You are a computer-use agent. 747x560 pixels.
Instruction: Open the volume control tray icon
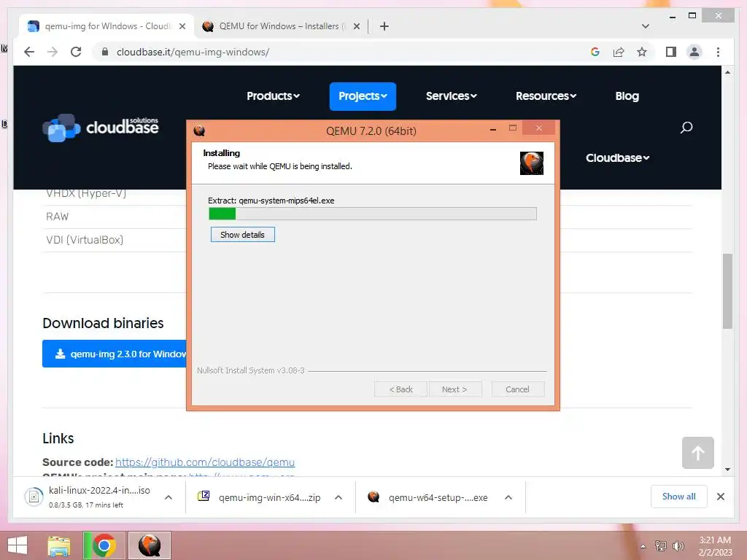(x=678, y=545)
